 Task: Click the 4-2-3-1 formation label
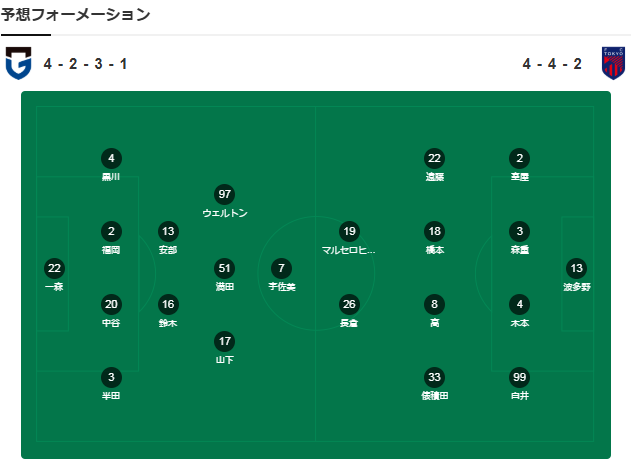pos(85,64)
